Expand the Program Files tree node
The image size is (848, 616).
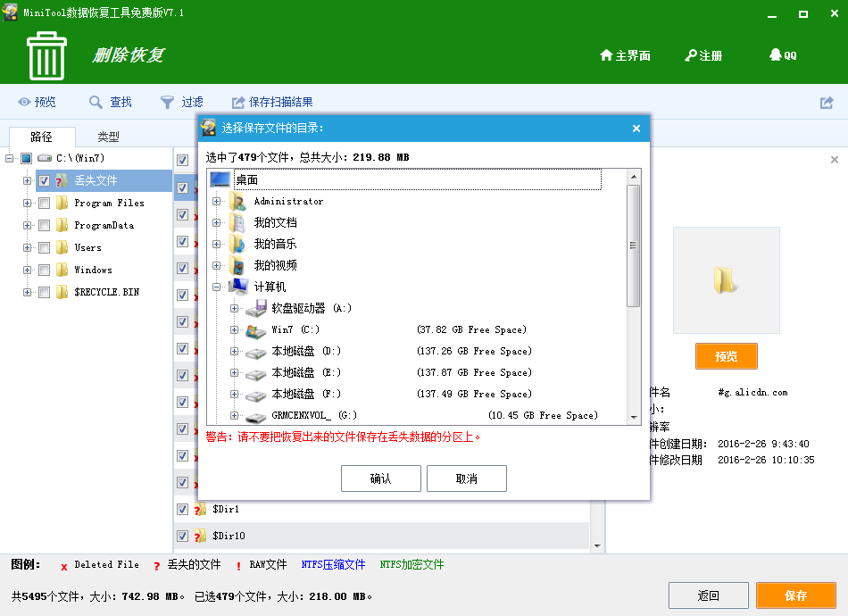point(27,203)
